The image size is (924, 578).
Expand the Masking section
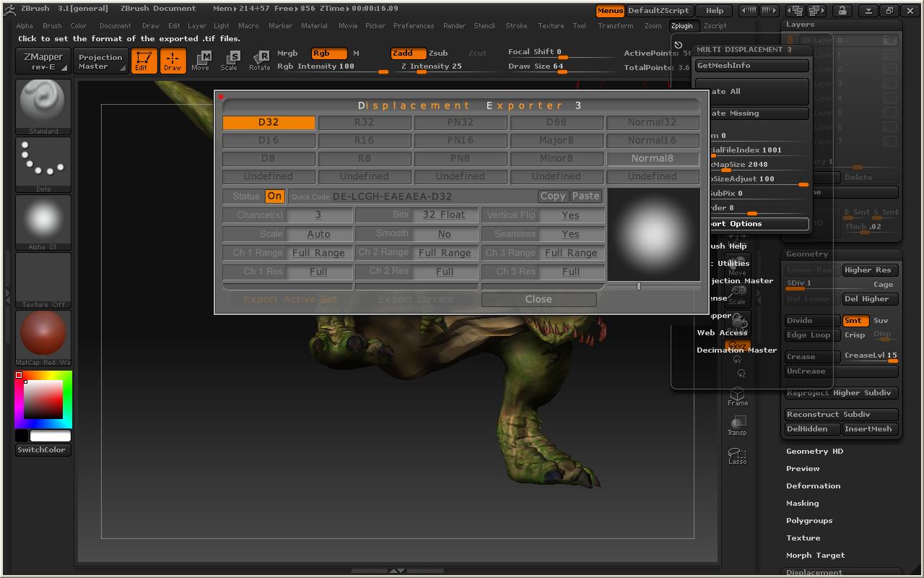pyautogui.click(x=802, y=504)
